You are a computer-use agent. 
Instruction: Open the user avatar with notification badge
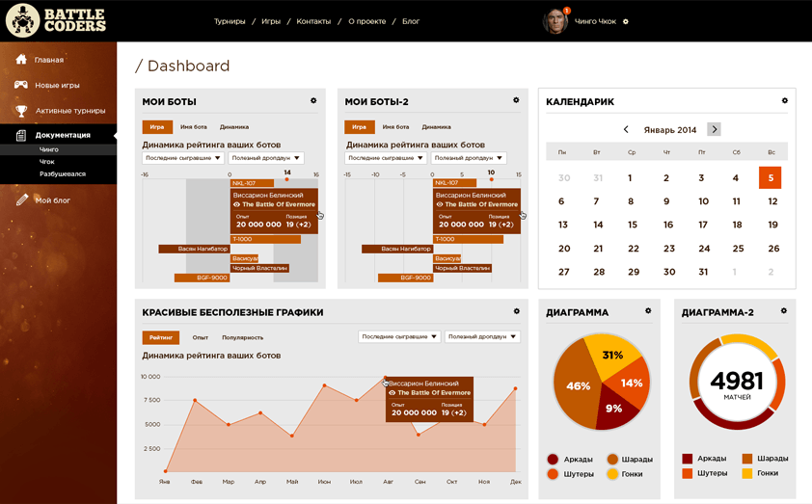pyautogui.click(x=555, y=21)
